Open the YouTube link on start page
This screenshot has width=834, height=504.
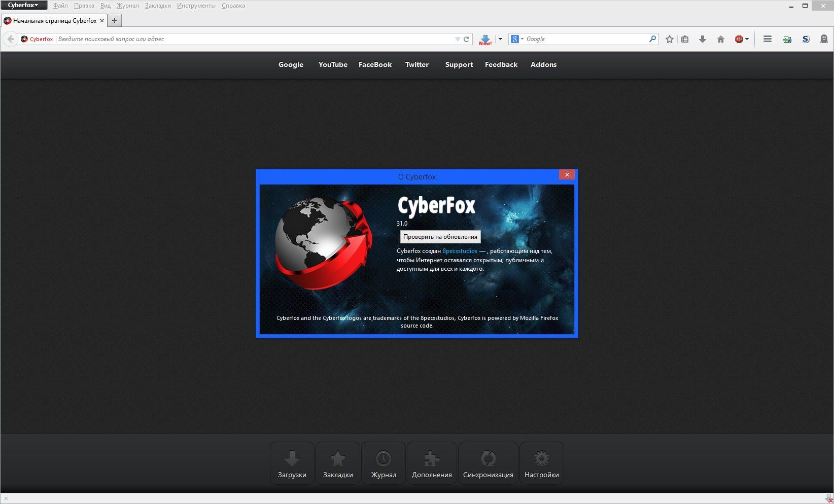(333, 64)
